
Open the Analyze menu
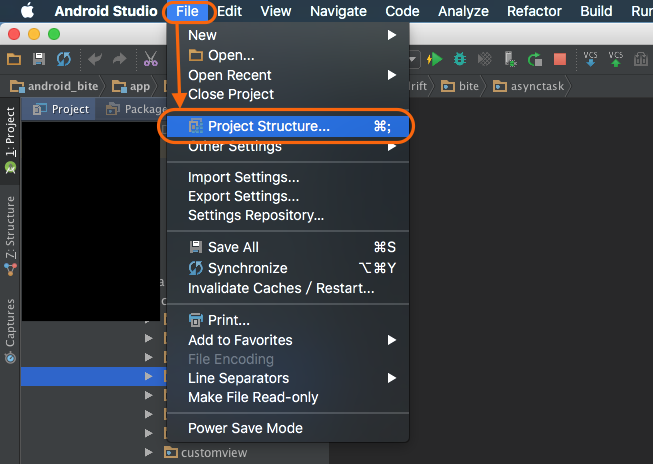pos(463,11)
